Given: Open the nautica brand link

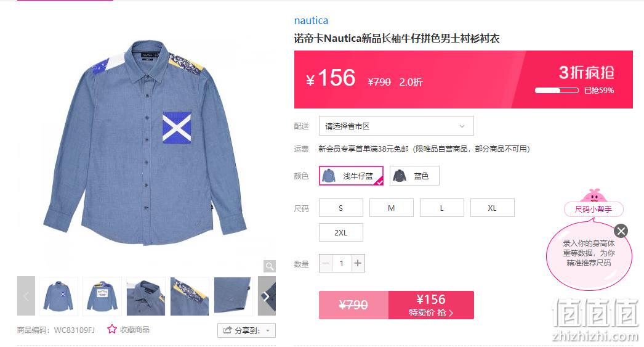Looking at the screenshot, I should (x=311, y=20).
